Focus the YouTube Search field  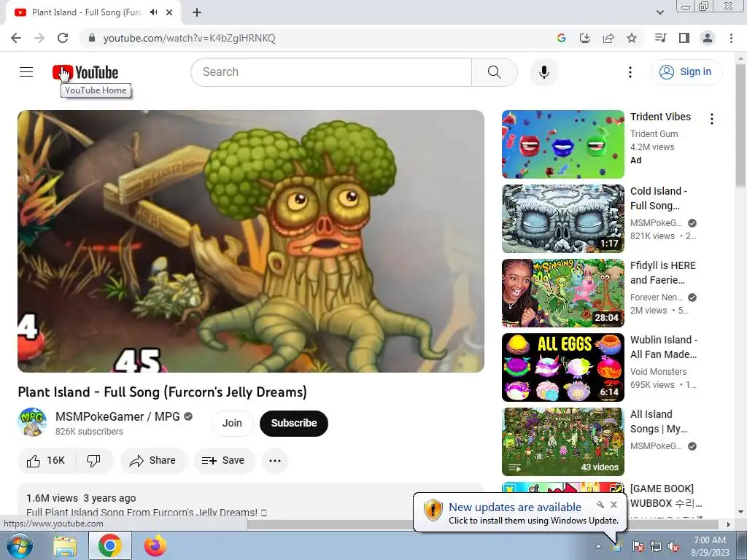(x=332, y=72)
